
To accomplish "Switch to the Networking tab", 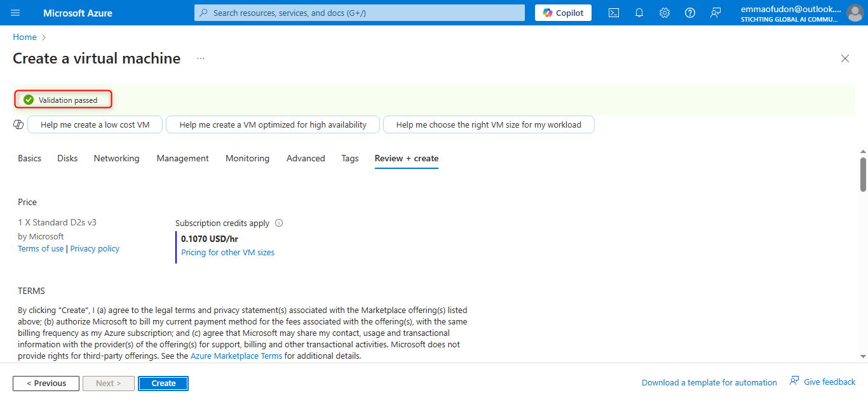I will 116,159.
